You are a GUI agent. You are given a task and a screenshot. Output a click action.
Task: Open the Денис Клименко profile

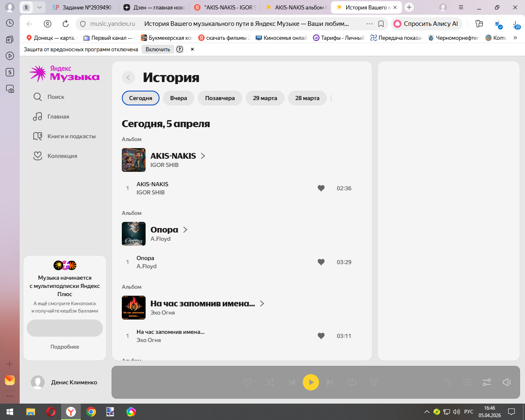[64, 382]
